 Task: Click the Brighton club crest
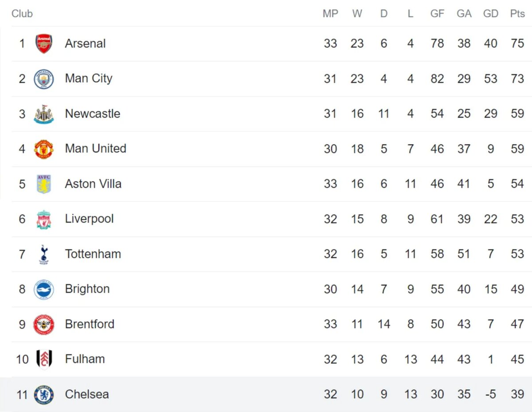pyautogui.click(x=44, y=290)
